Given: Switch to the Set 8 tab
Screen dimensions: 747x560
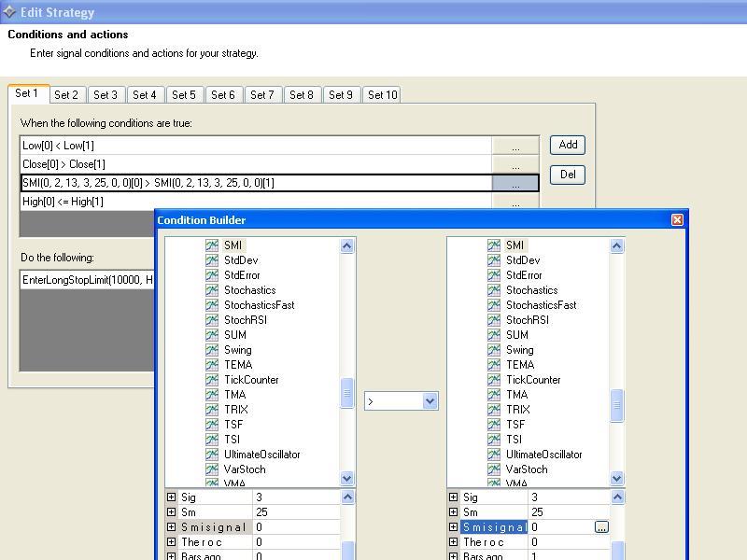Looking at the screenshot, I should 302,95.
